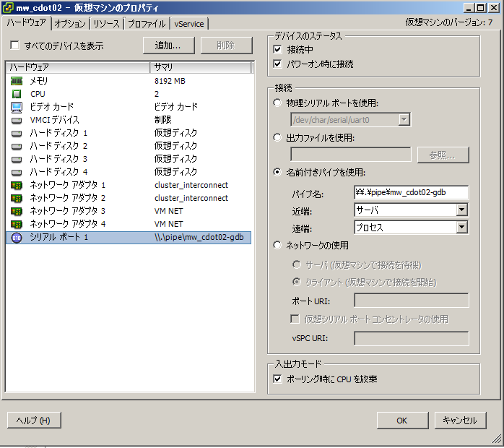Select ハード ディスク 3 row text

[58, 159]
